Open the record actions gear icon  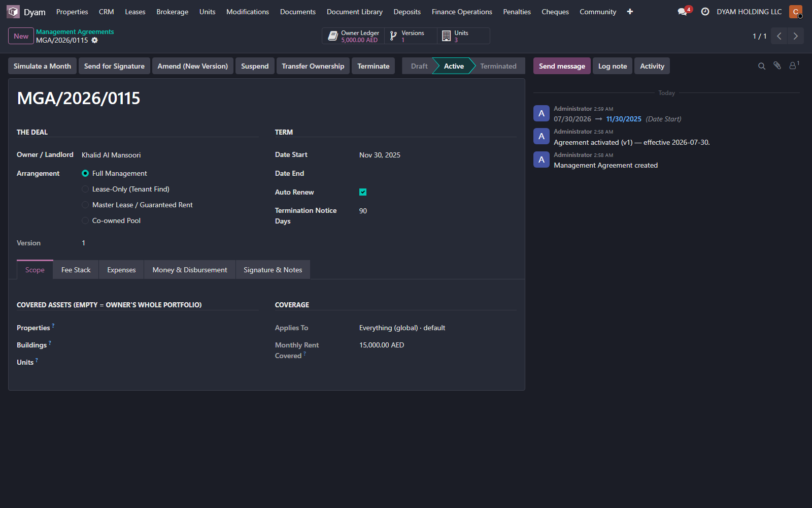tap(94, 40)
